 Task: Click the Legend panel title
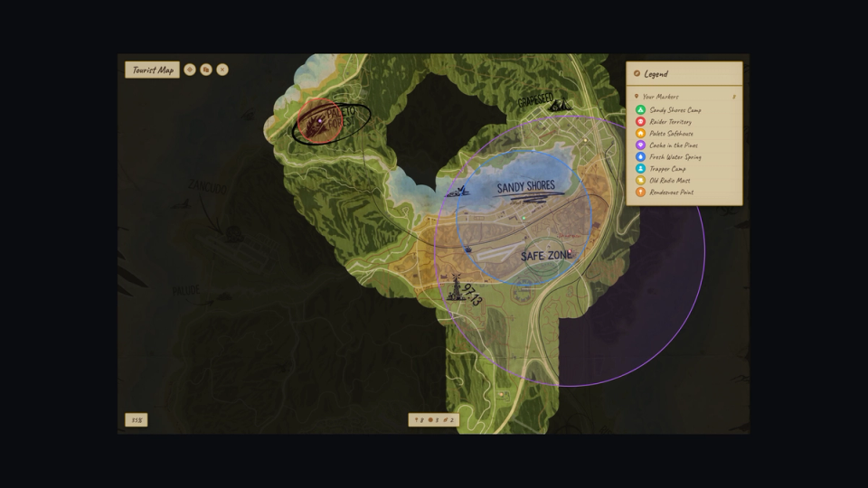[656, 73]
